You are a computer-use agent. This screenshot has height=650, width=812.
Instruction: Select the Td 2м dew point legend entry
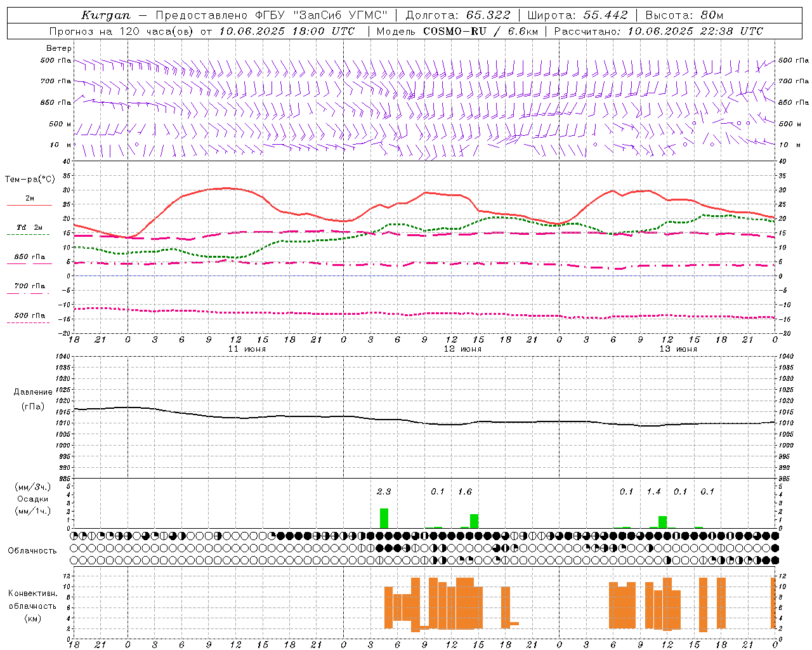pyautogui.click(x=29, y=227)
